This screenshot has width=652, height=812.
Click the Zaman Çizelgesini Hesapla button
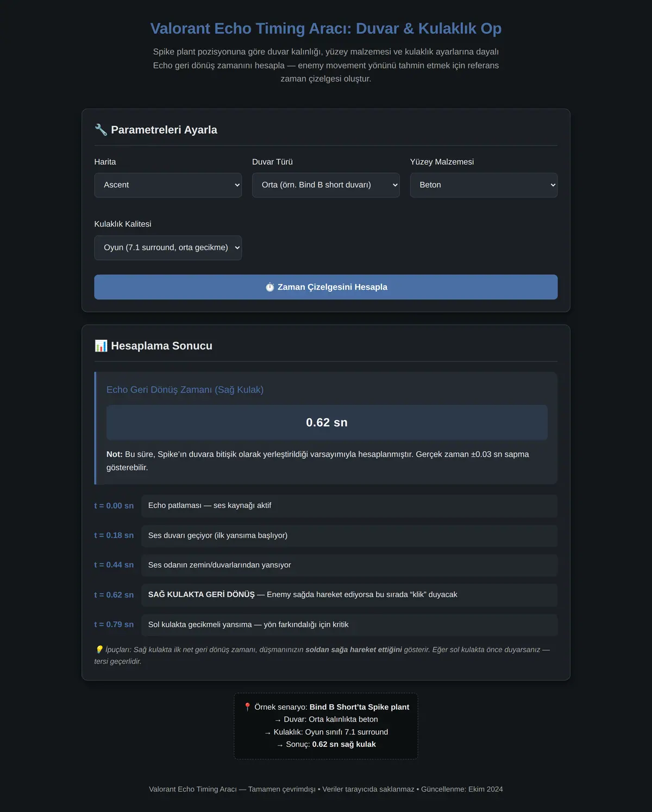coord(326,287)
